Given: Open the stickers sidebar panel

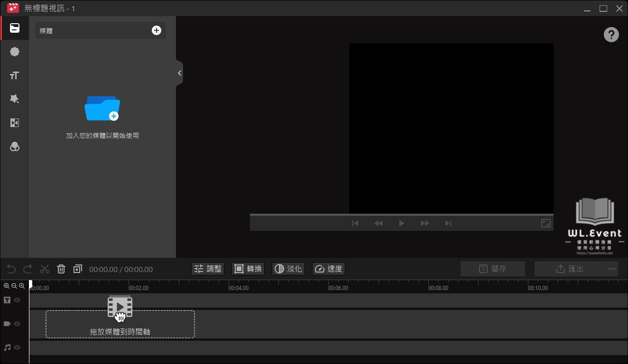Looking at the screenshot, I should point(15,52).
